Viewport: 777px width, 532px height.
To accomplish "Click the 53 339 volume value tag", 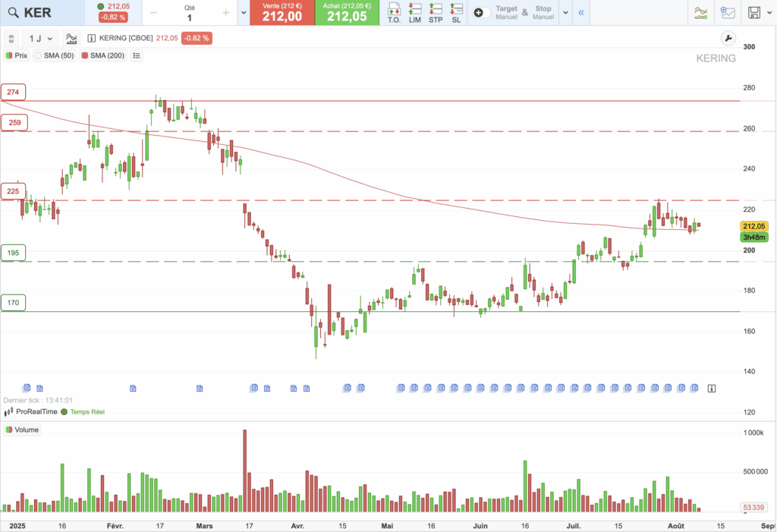I will click(753, 508).
